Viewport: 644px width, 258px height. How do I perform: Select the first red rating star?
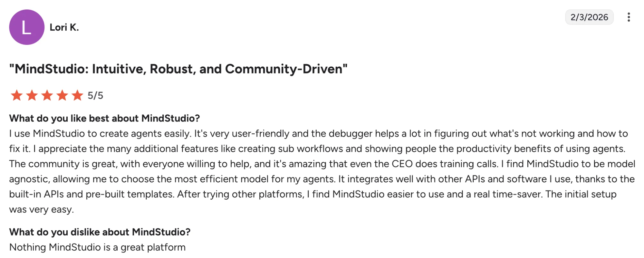pos(17,95)
